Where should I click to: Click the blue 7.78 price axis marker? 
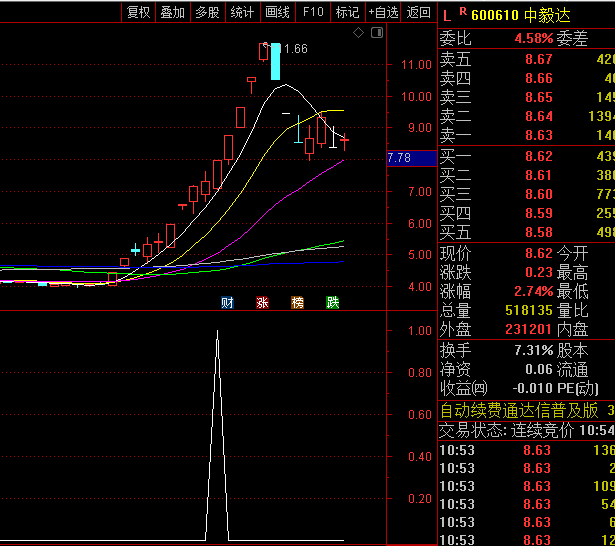[400, 158]
